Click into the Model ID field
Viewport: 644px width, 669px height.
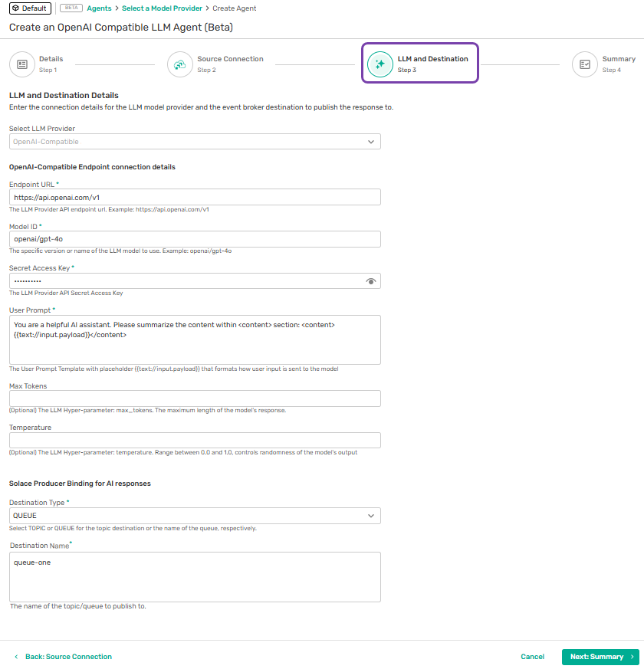(195, 239)
